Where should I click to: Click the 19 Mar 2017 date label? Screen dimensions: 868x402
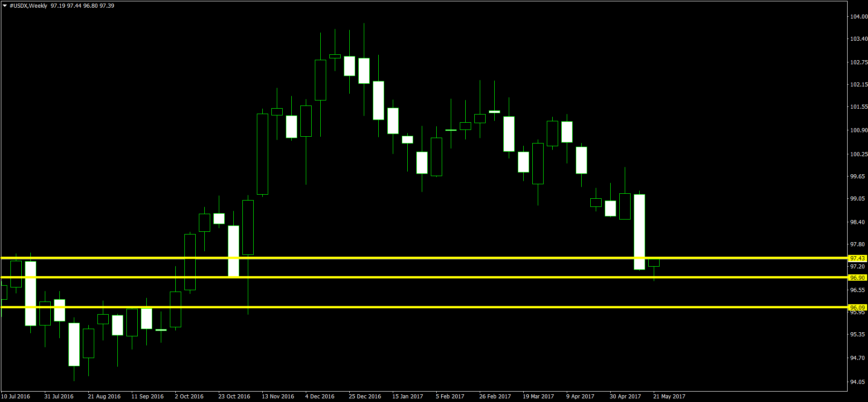[539, 397]
